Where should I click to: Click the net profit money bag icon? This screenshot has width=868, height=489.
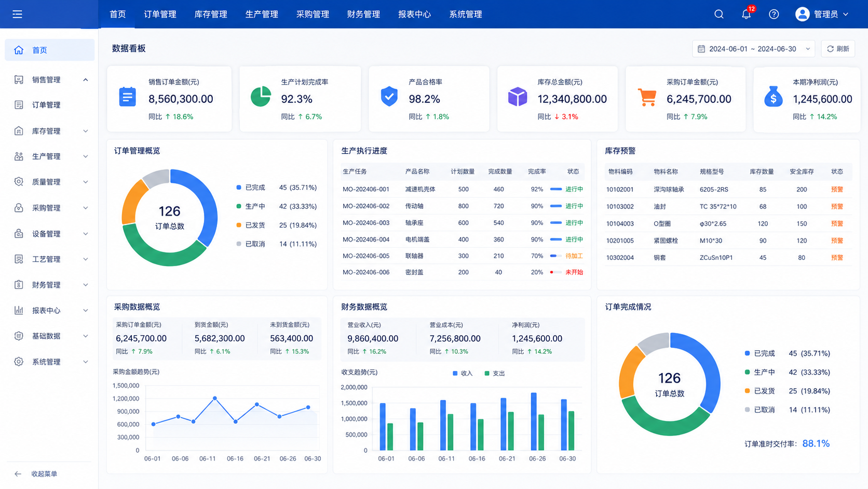(774, 97)
